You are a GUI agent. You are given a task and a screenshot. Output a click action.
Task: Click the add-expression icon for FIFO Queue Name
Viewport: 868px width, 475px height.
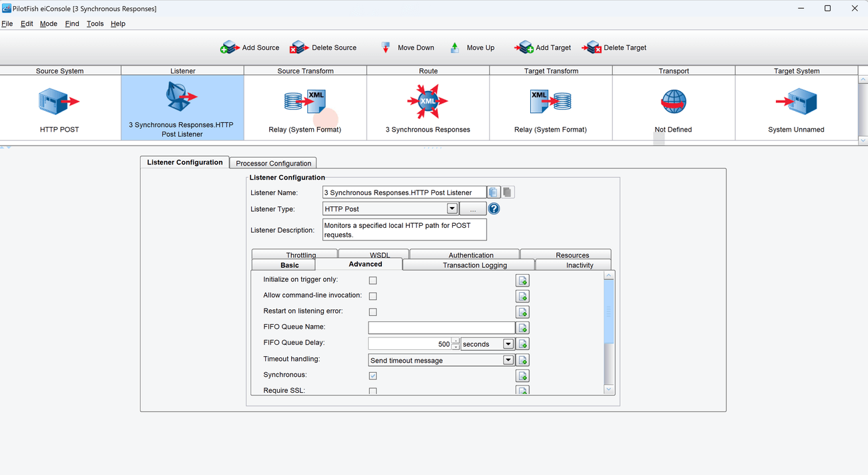[523, 328]
